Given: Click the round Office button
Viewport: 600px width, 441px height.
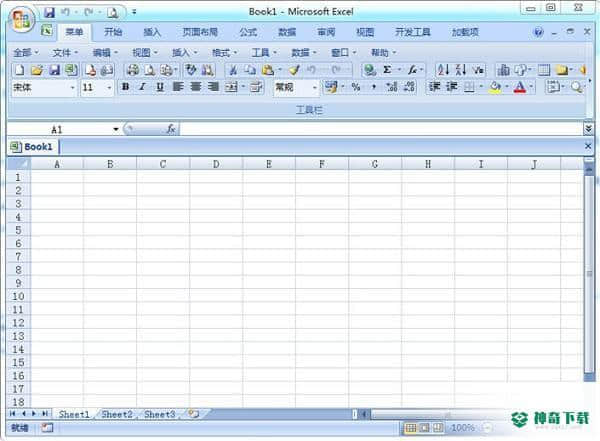Looking at the screenshot, I should coord(21,19).
